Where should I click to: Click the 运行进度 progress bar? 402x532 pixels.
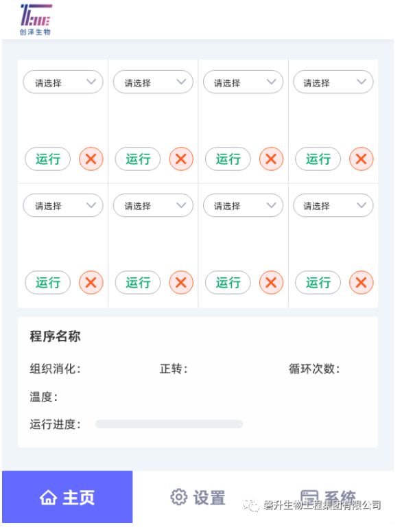[x=169, y=424]
